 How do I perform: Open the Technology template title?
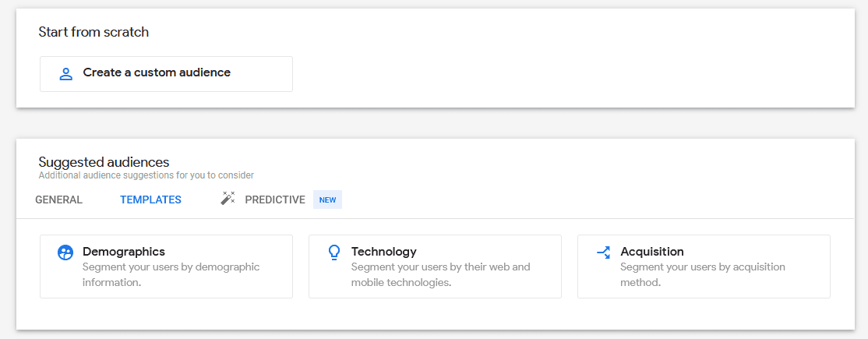click(x=383, y=252)
